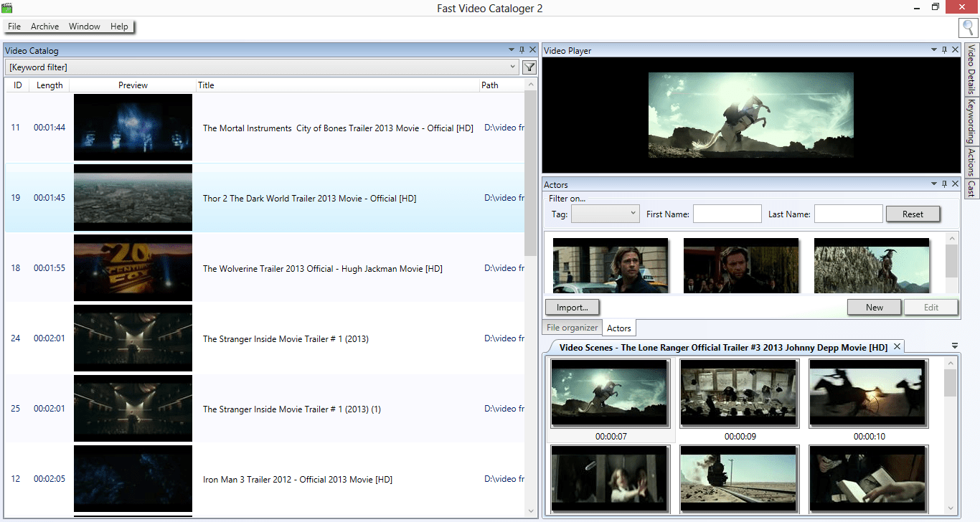Click the length 00:01:55 cell
This screenshot has height=522, width=980.
[50, 268]
